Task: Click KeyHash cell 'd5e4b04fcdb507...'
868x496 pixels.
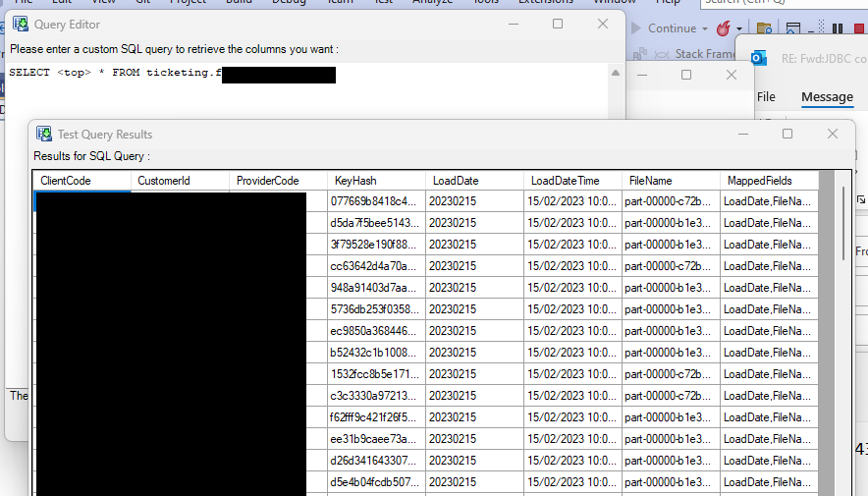Action: (376, 481)
